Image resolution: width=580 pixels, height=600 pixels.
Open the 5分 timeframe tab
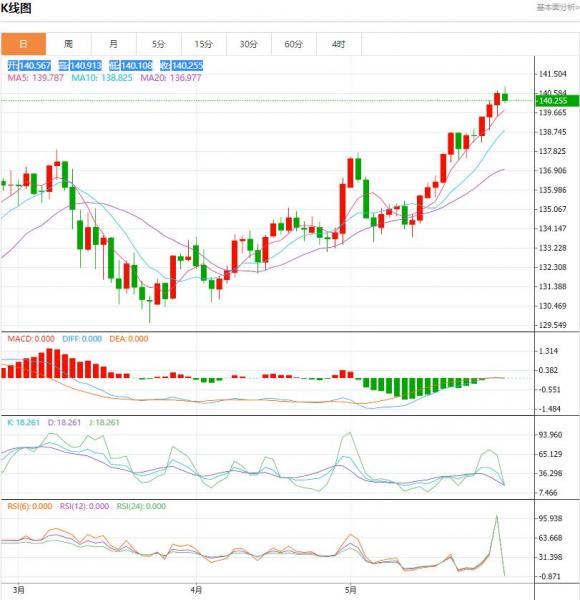[159, 44]
